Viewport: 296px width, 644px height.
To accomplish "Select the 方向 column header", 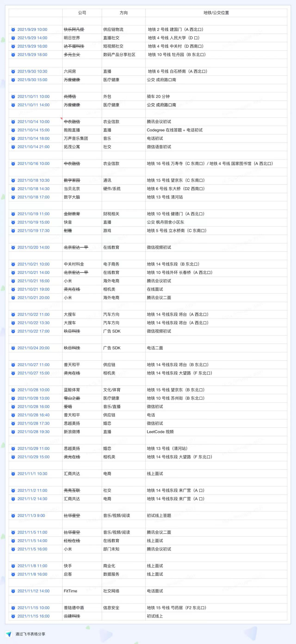I will point(123,13).
